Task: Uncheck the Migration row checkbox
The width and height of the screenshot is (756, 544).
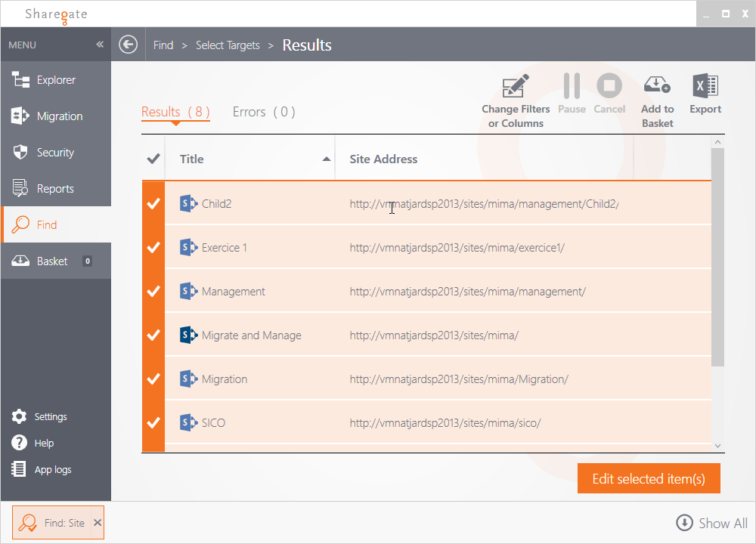Action: click(x=153, y=379)
